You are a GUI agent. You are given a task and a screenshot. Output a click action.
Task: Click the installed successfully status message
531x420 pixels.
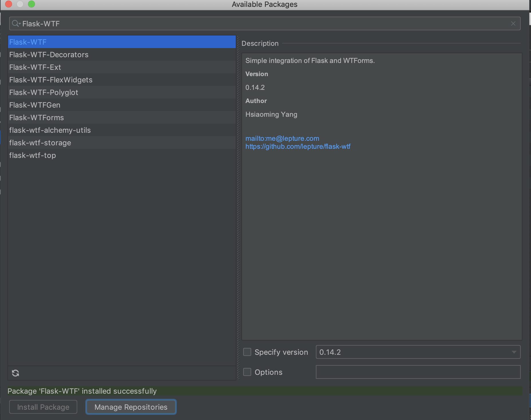tap(82, 391)
